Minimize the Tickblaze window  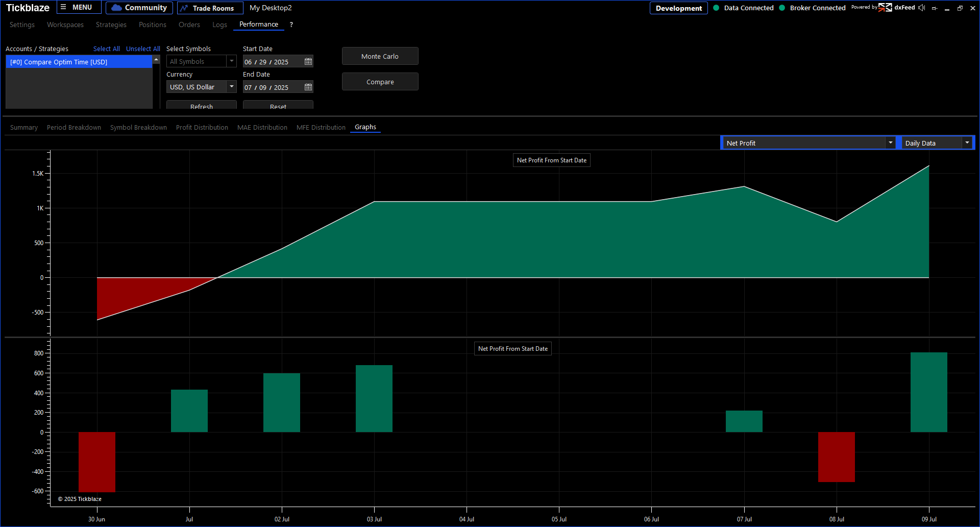(x=947, y=8)
